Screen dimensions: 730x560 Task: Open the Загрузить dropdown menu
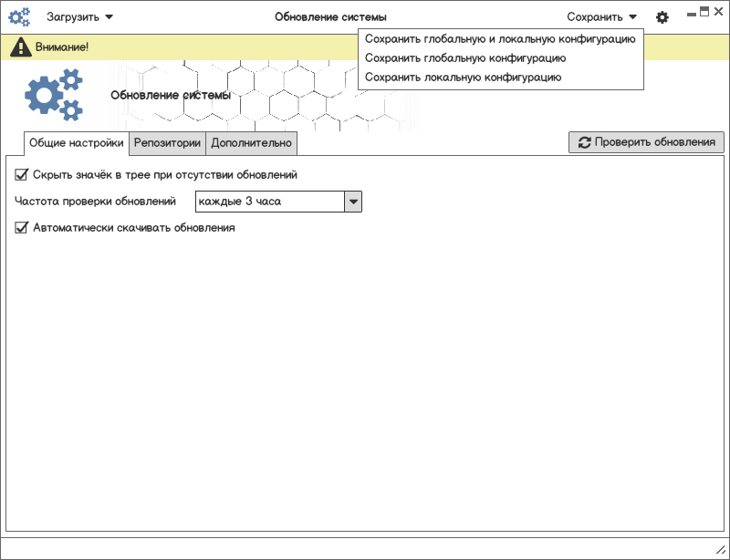[79, 17]
